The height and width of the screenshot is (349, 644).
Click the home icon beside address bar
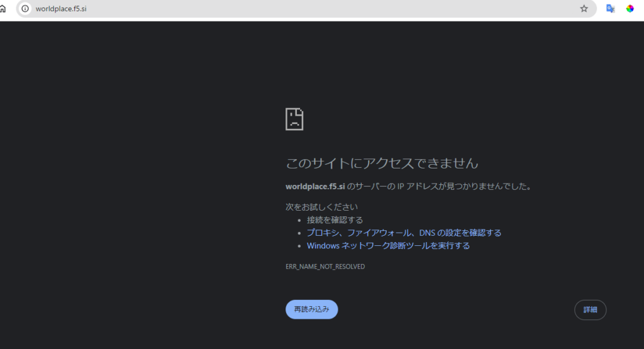[x=3, y=9]
